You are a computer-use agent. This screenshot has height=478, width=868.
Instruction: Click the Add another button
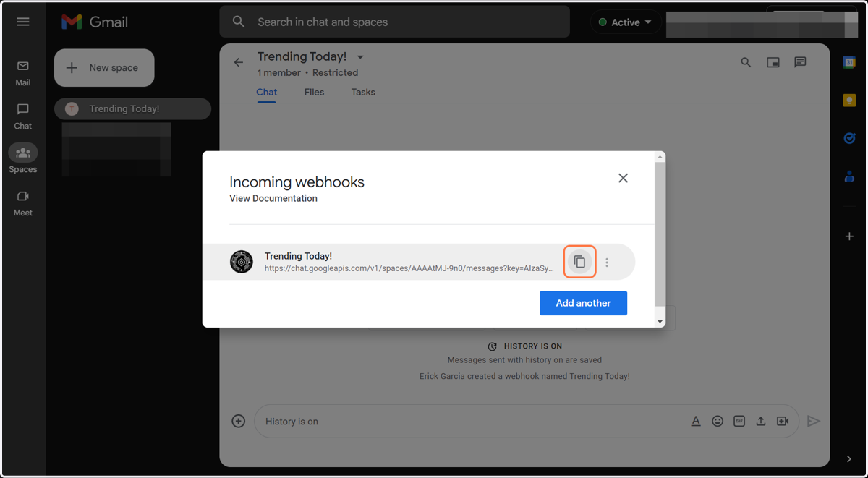pyautogui.click(x=583, y=303)
